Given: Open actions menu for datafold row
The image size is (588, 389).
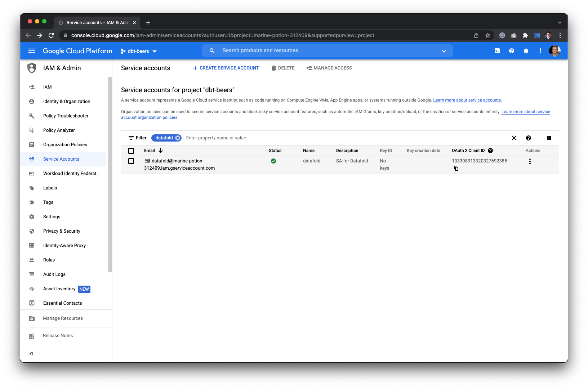Looking at the screenshot, I should click(530, 161).
